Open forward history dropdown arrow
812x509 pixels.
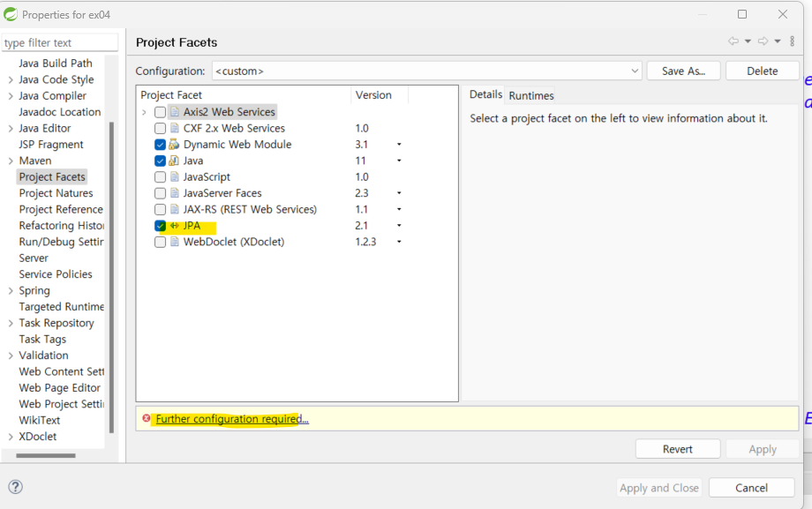pos(778,41)
